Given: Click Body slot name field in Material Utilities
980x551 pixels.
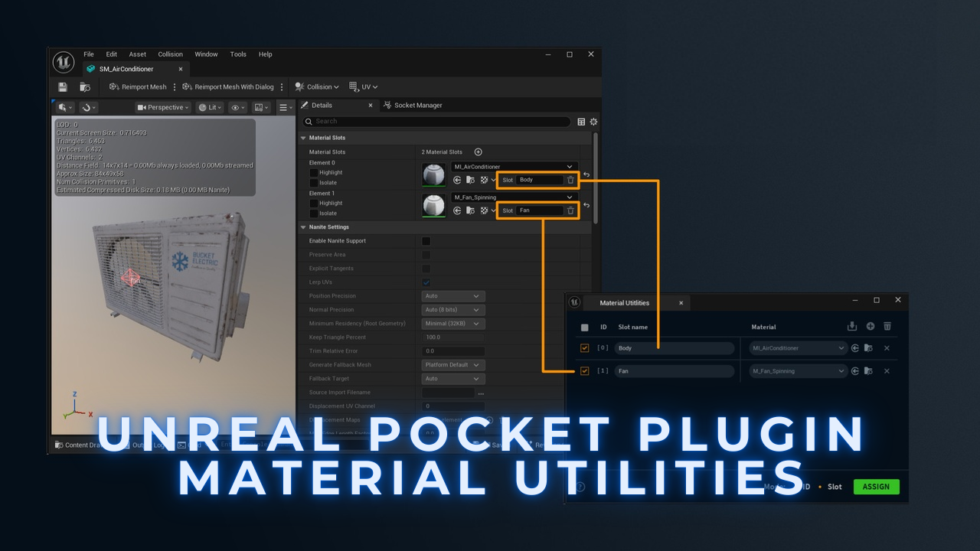Looking at the screenshot, I should (x=674, y=348).
